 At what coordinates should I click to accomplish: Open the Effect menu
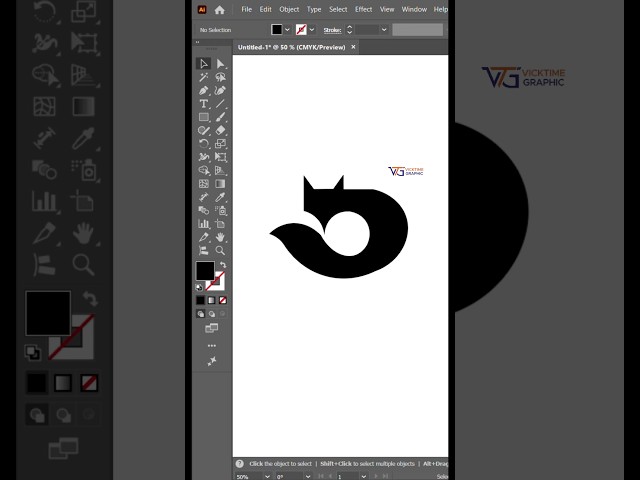[363, 9]
